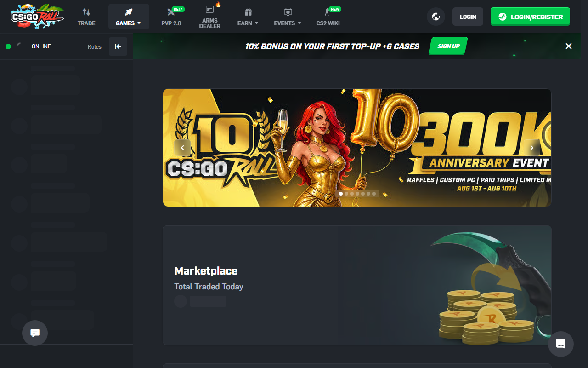Click the Total Traded Today text
Image resolution: width=588 pixels, height=368 pixels.
(x=209, y=287)
